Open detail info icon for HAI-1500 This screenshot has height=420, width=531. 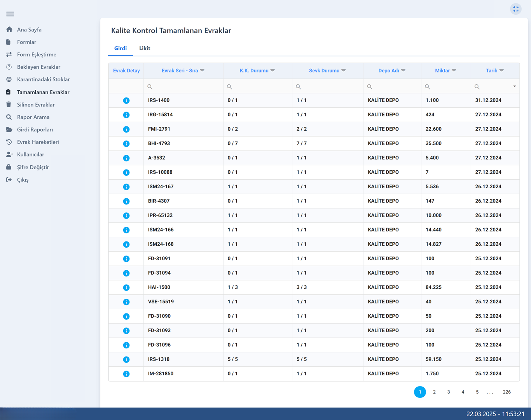[x=126, y=288]
